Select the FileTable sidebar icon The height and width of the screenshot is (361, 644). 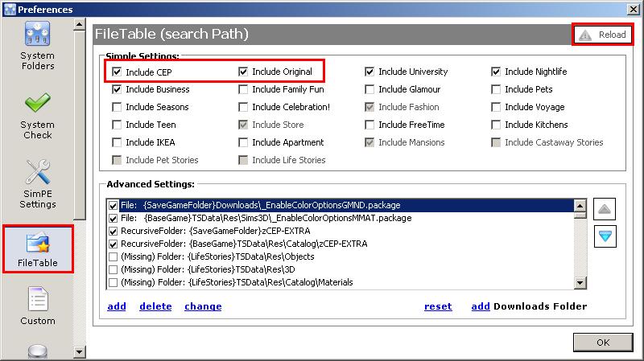pos(37,241)
